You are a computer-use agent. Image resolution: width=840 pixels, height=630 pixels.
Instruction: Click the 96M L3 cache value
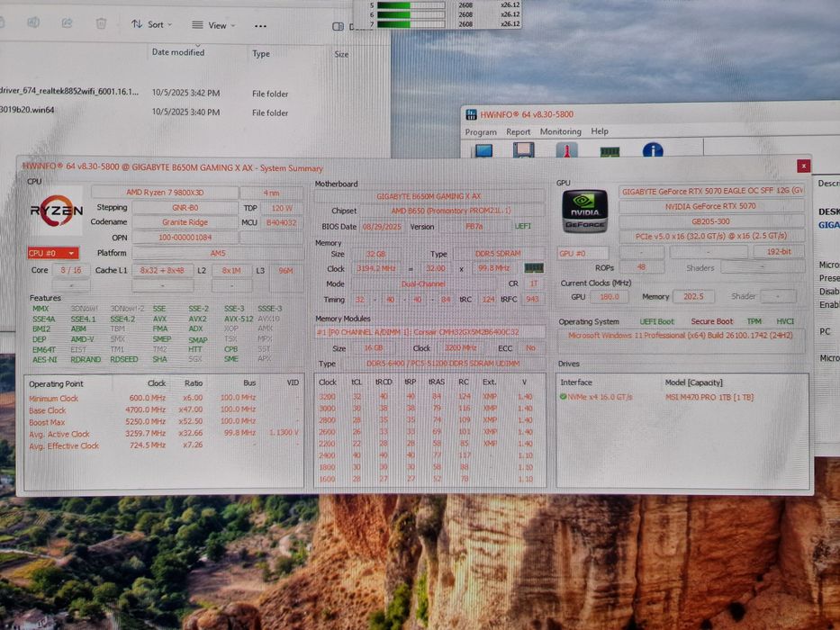(285, 271)
